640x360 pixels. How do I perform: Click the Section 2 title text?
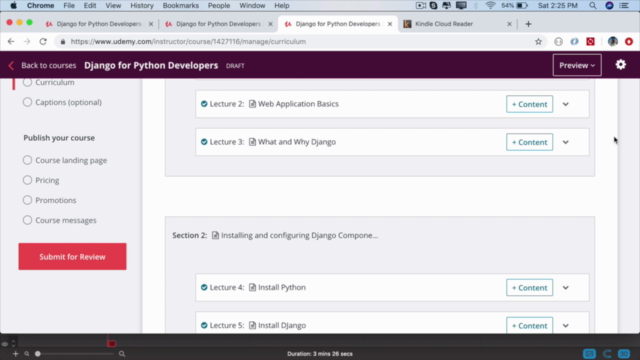pyautogui.click(x=299, y=235)
